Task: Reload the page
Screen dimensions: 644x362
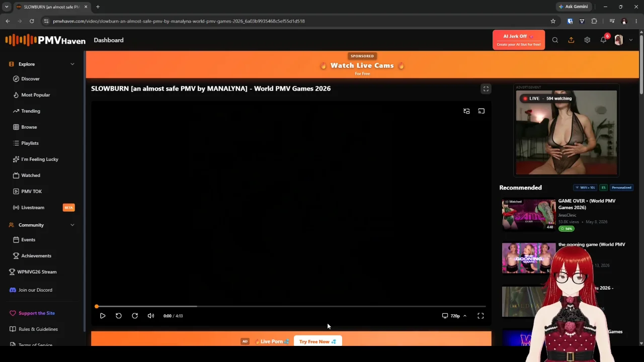Action: [x=32, y=21]
